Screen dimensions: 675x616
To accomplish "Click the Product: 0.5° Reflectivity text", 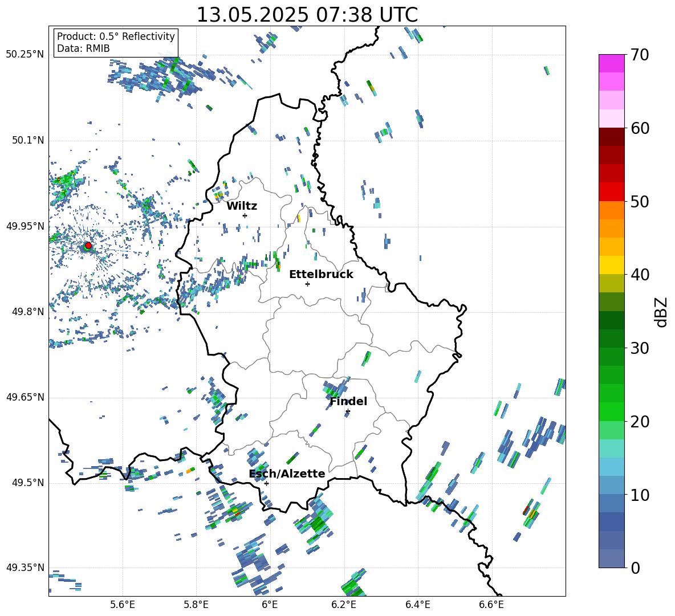I will point(116,36).
